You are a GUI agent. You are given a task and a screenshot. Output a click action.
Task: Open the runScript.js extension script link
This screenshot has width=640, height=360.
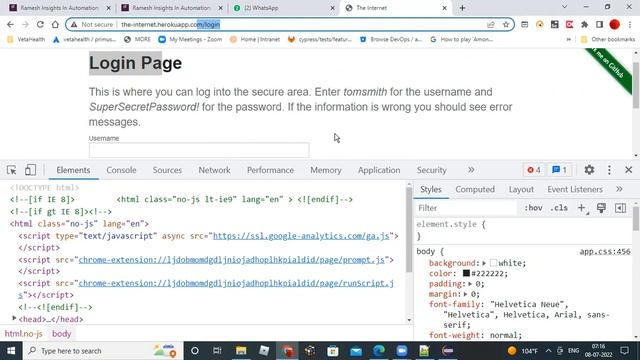click(x=236, y=283)
